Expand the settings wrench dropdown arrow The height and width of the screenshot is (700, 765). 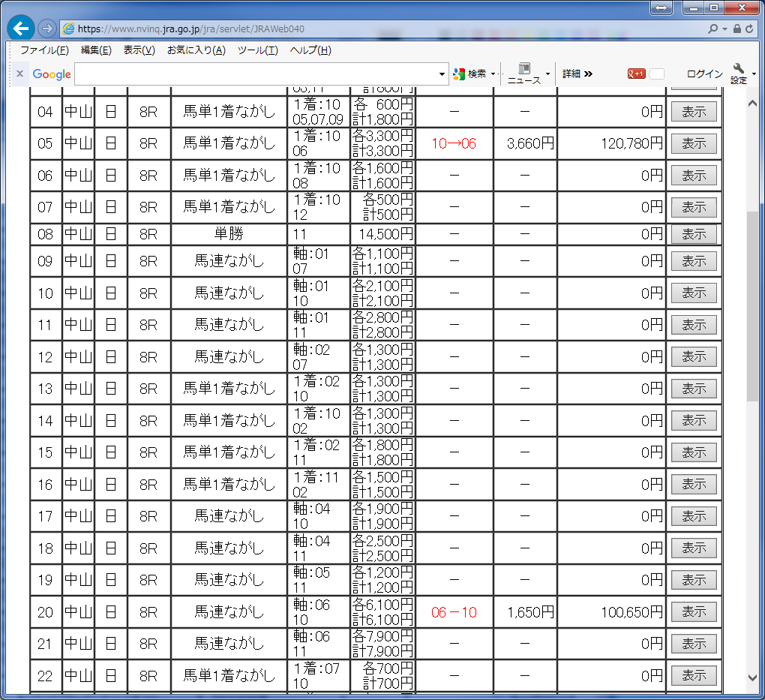click(754, 74)
